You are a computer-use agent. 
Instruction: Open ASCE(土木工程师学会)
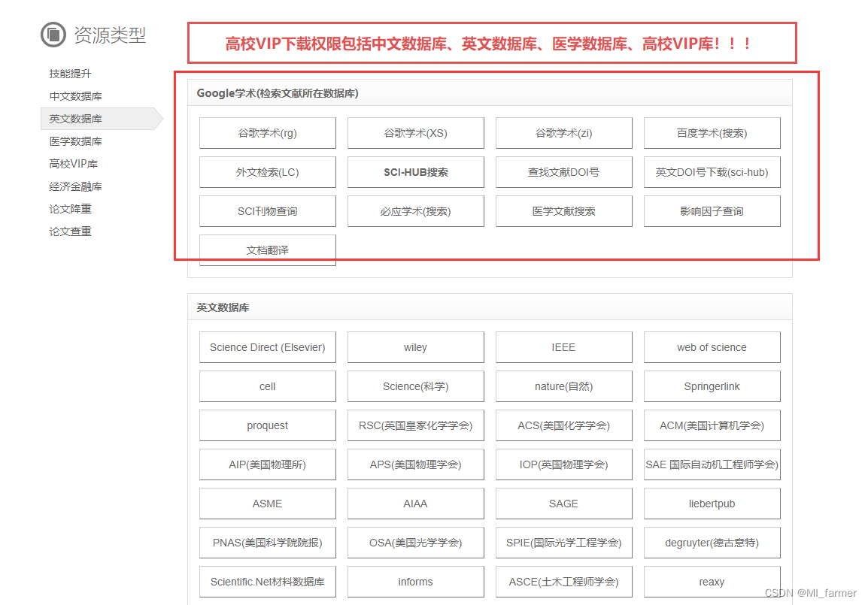tap(563, 582)
